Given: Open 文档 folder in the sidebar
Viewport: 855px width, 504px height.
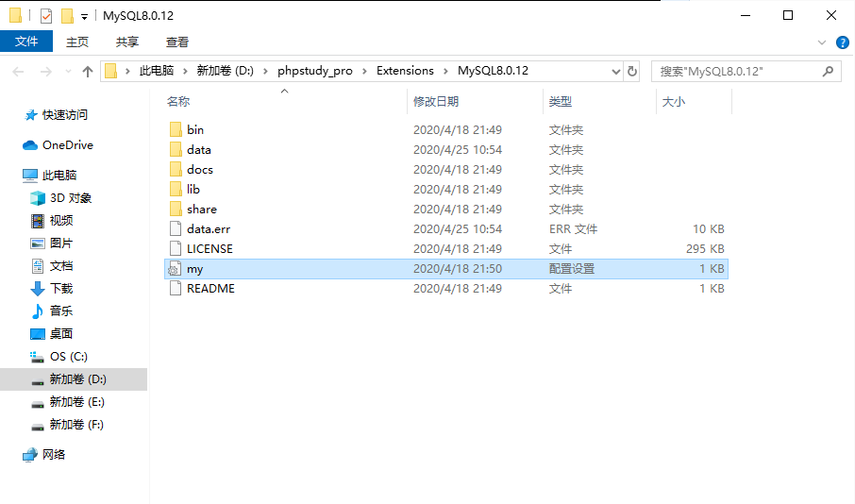Looking at the screenshot, I should click(x=61, y=265).
